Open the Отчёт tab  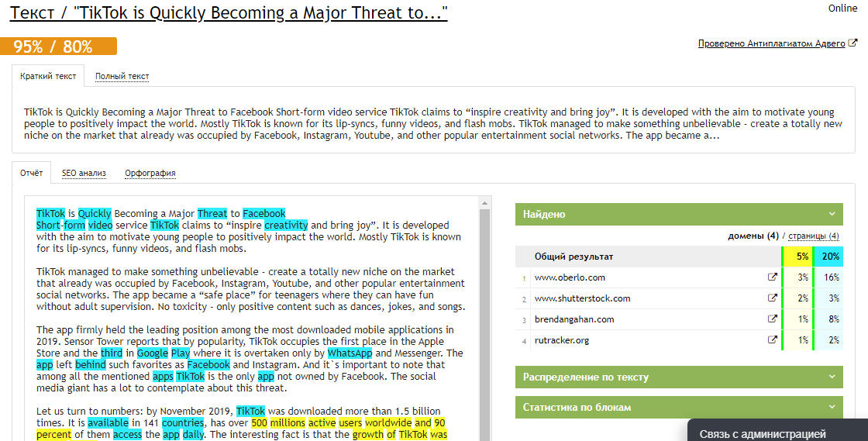(x=32, y=173)
